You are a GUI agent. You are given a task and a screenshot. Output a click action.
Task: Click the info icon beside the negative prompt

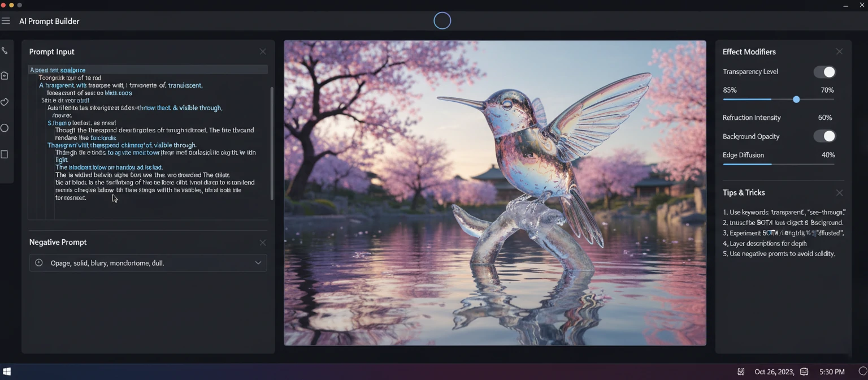point(39,262)
